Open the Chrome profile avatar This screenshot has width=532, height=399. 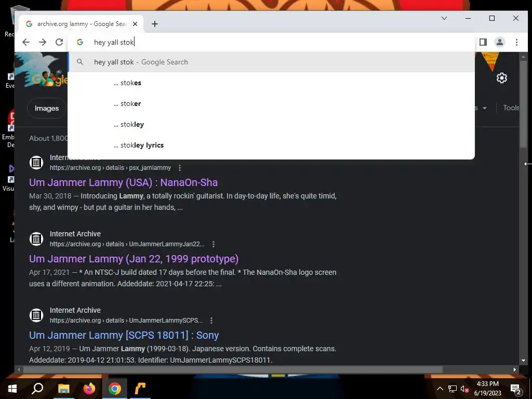(x=500, y=42)
